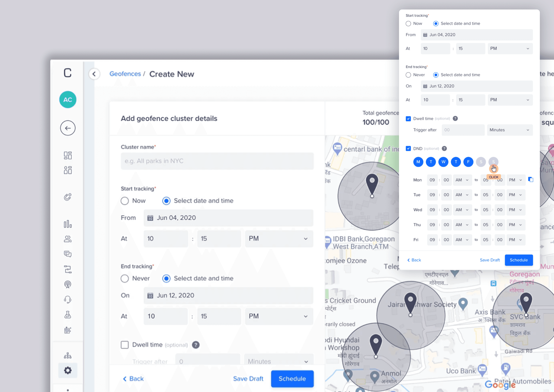Screen dimensions: 554x392
Task: Focus the Cluster name input field
Action: click(x=217, y=161)
